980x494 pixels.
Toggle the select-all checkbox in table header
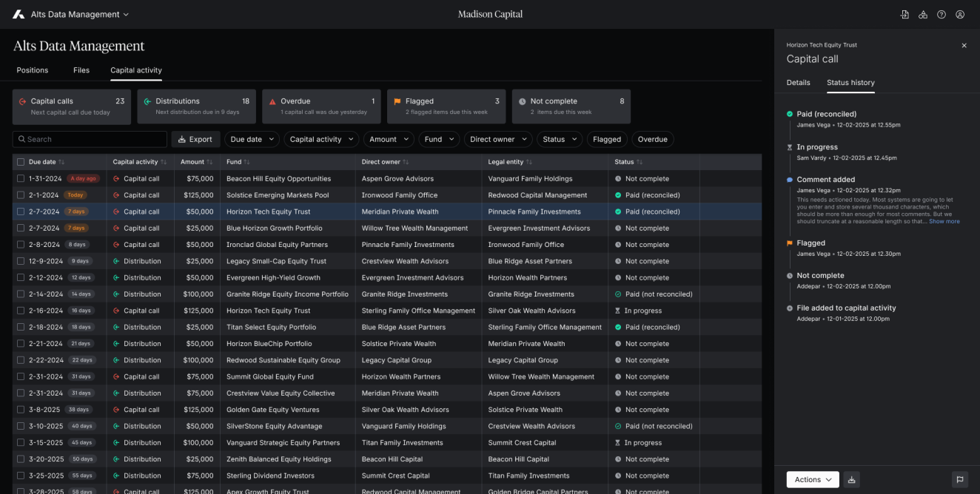21,162
